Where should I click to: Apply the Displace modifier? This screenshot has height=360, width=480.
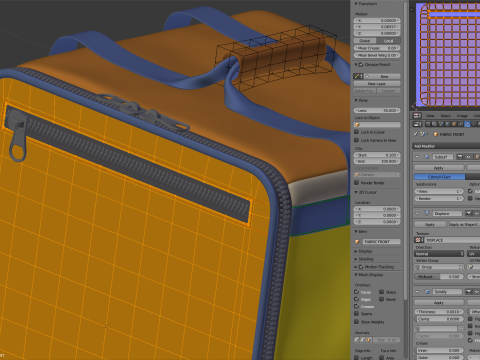[x=430, y=225]
